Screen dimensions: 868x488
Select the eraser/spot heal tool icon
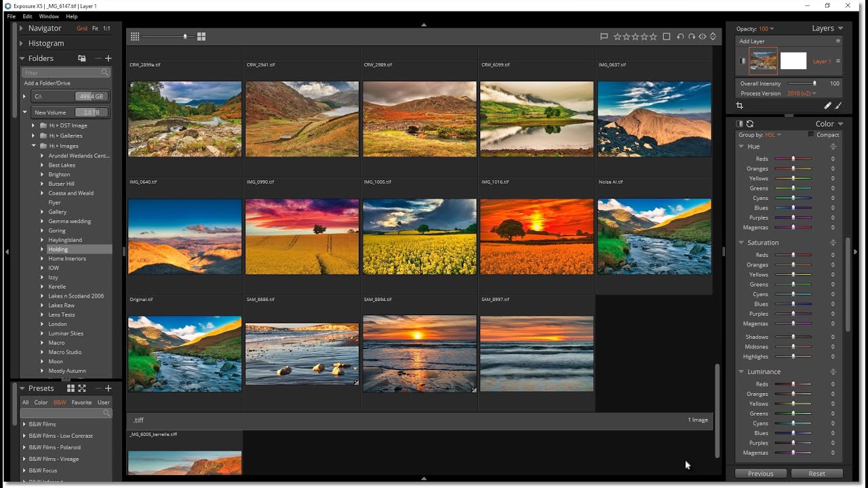point(827,106)
